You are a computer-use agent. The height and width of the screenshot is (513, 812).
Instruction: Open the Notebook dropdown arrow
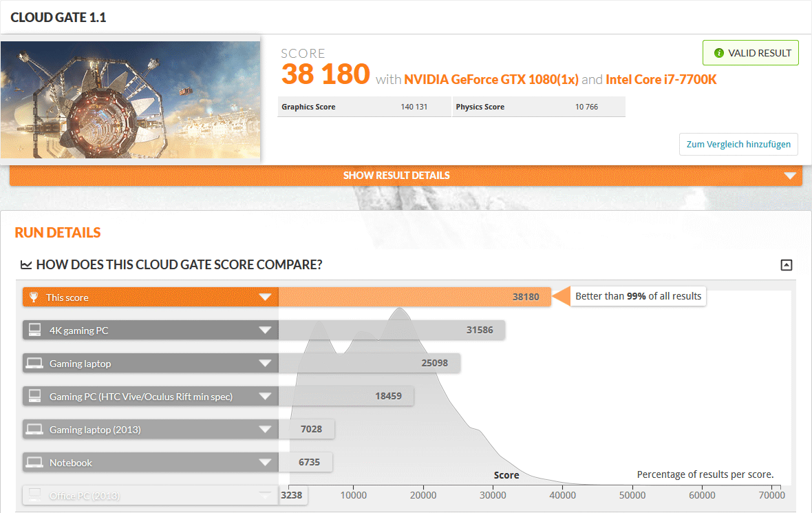(x=265, y=463)
